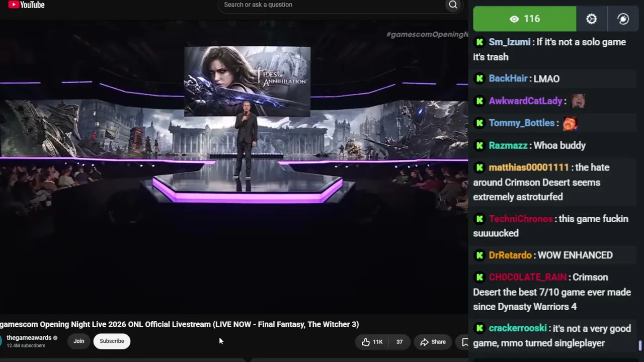The width and height of the screenshot is (644, 362).
Task: Click the Kick badge beside TechniChronos
Action: (479, 219)
